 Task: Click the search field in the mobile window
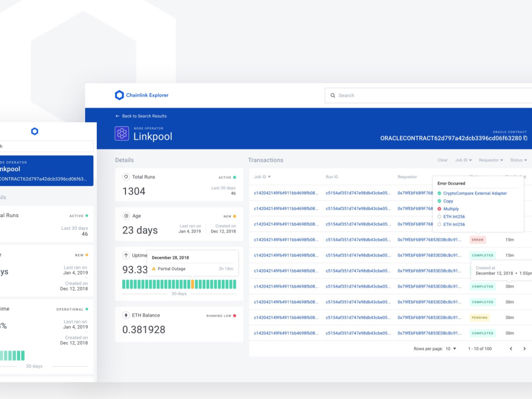[x=46, y=146]
